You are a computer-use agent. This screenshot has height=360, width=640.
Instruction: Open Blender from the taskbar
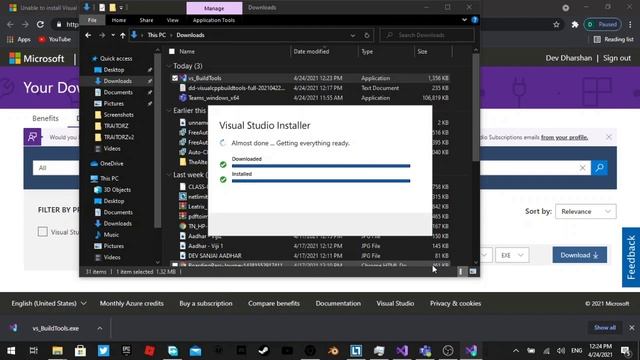333,351
